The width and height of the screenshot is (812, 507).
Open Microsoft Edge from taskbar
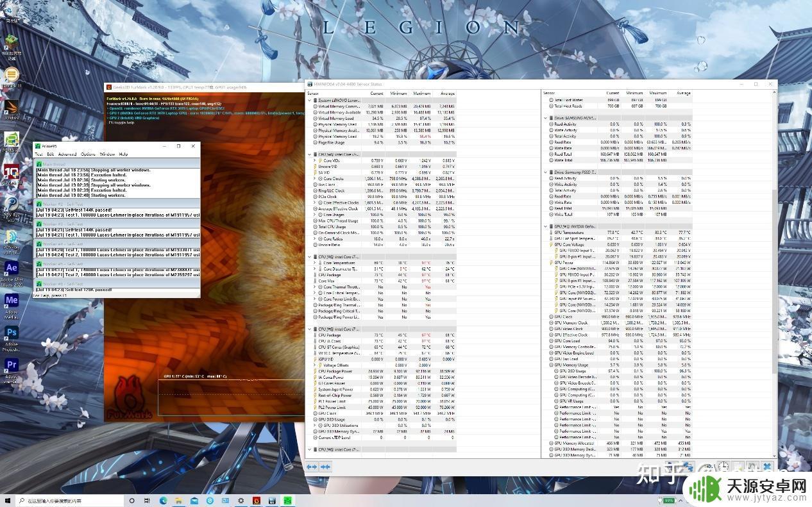163,500
